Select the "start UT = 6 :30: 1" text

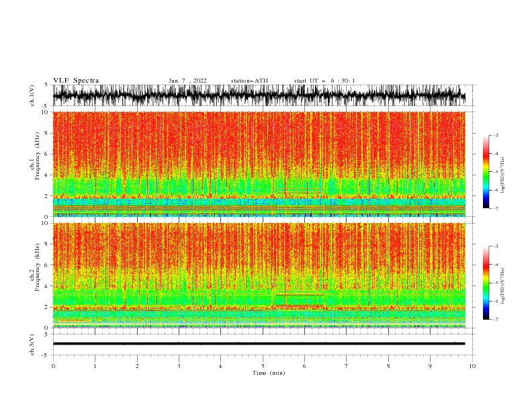[x=324, y=81]
